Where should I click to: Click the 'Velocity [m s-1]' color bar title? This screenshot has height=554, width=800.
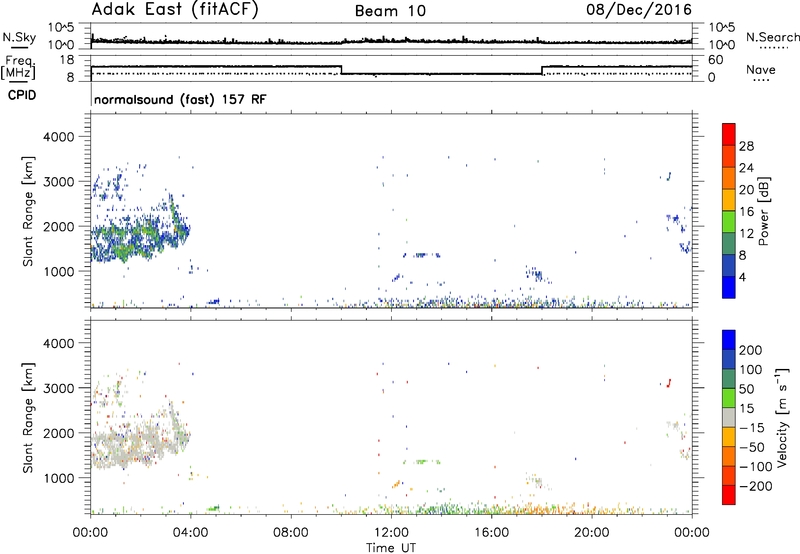click(782, 417)
